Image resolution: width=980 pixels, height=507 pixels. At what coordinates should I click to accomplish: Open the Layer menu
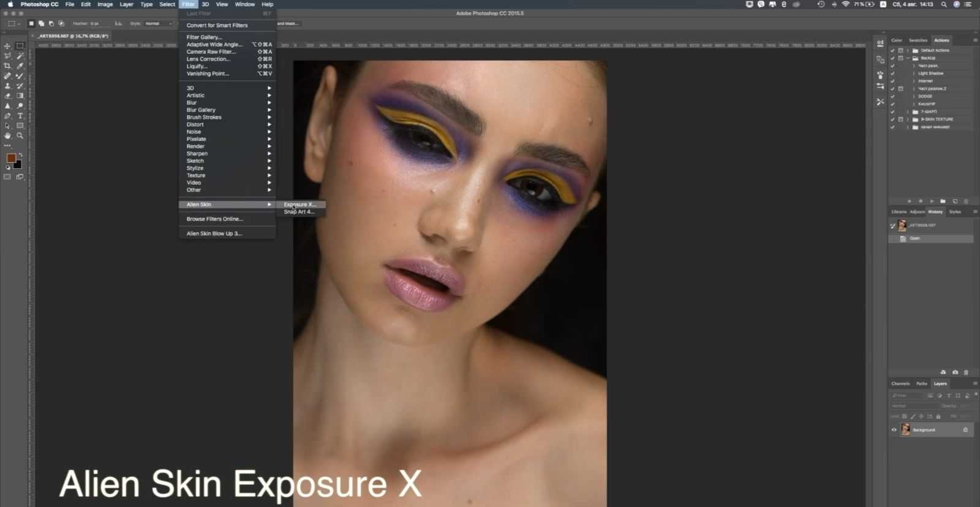(126, 4)
